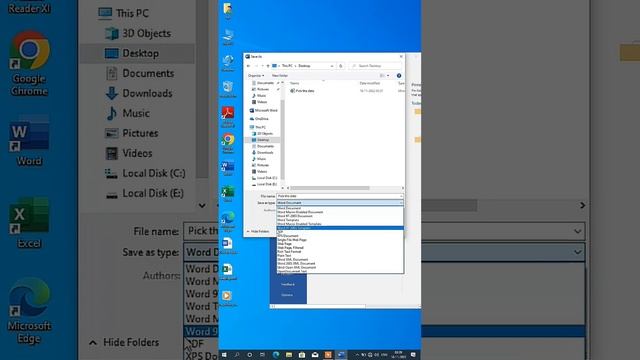Switch to Word on the taskbar
Image resolution: width=640 pixels, height=360 pixels.
tap(341, 355)
